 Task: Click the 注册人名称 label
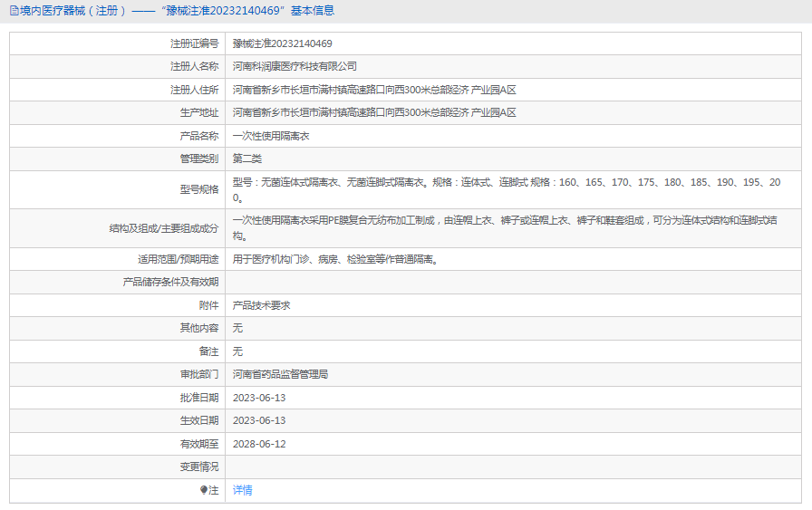pyautogui.click(x=195, y=67)
